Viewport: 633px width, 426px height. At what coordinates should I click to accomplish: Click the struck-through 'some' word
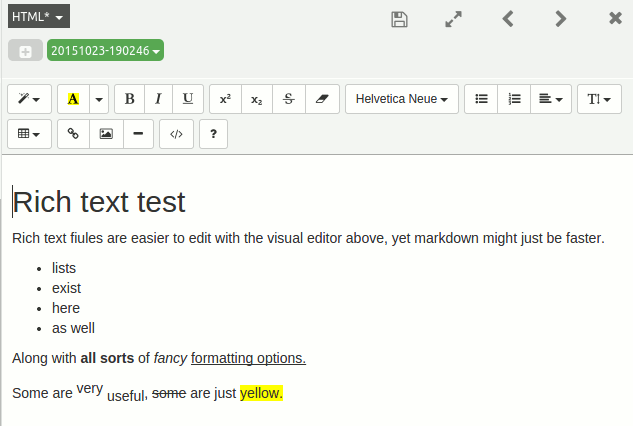(169, 393)
